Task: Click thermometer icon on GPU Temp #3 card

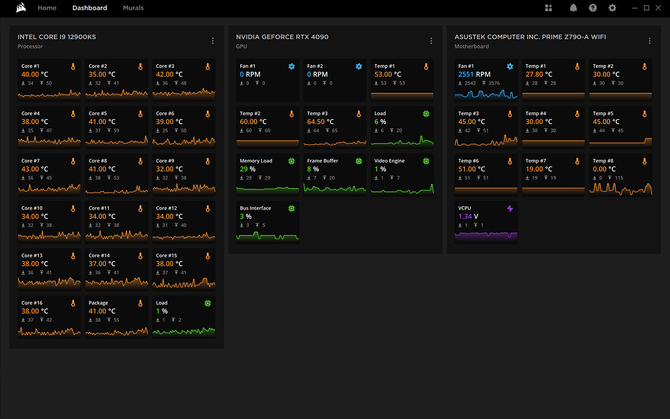Action: 359,114
